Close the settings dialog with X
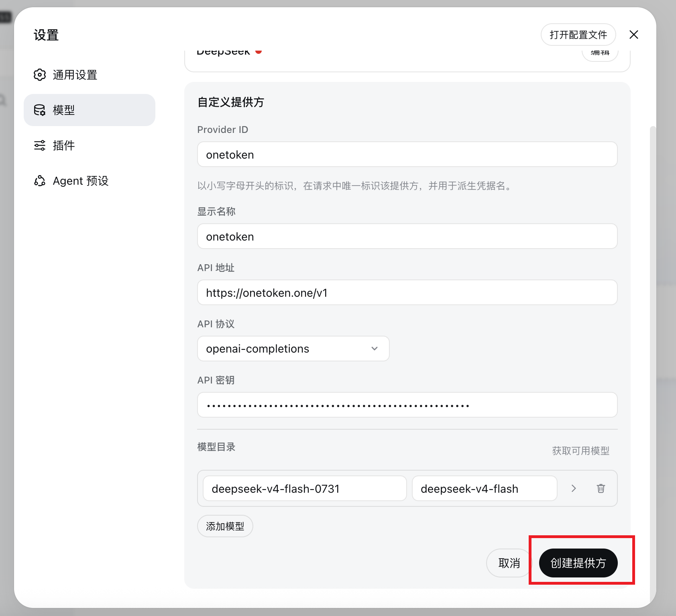Image resolution: width=676 pixels, height=616 pixels. [634, 35]
